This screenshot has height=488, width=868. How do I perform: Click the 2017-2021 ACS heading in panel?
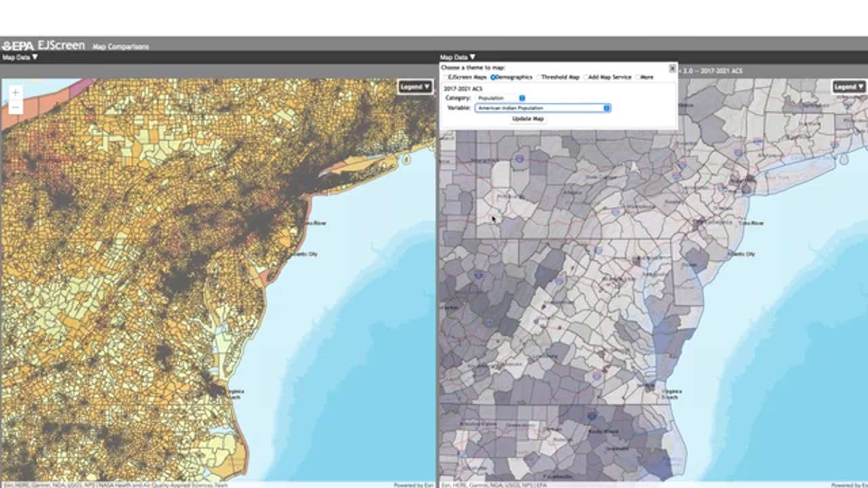(x=462, y=89)
